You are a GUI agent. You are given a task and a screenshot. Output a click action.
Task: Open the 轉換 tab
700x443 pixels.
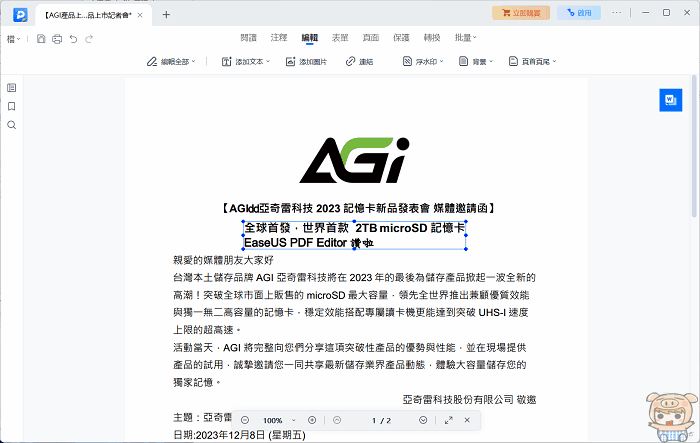point(432,38)
